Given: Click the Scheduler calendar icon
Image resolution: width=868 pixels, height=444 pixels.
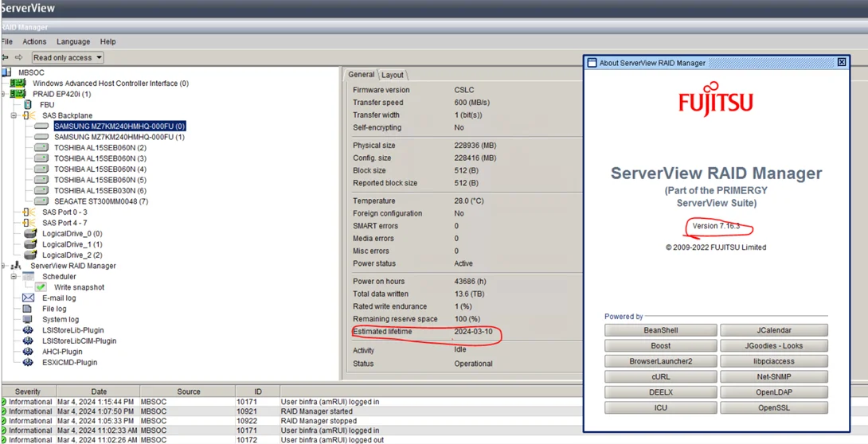Looking at the screenshot, I should [28, 276].
